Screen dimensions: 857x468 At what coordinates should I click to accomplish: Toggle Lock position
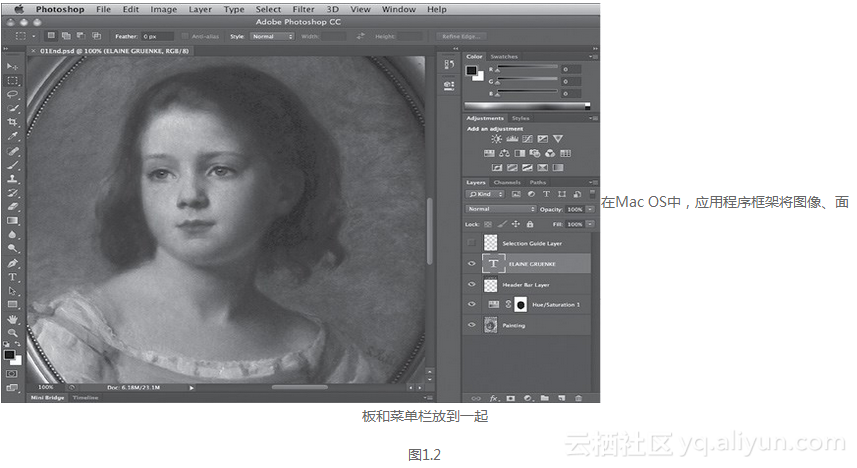tap(516, 224)
